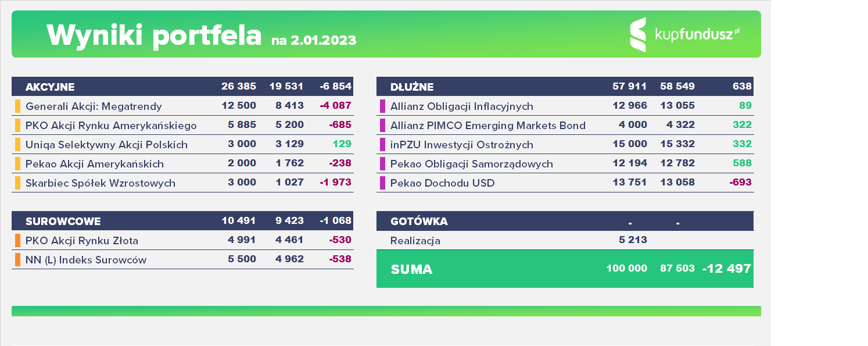Select the GOTÓWKA section header
This screenshot has height=346, width=868.
[419, 222]
